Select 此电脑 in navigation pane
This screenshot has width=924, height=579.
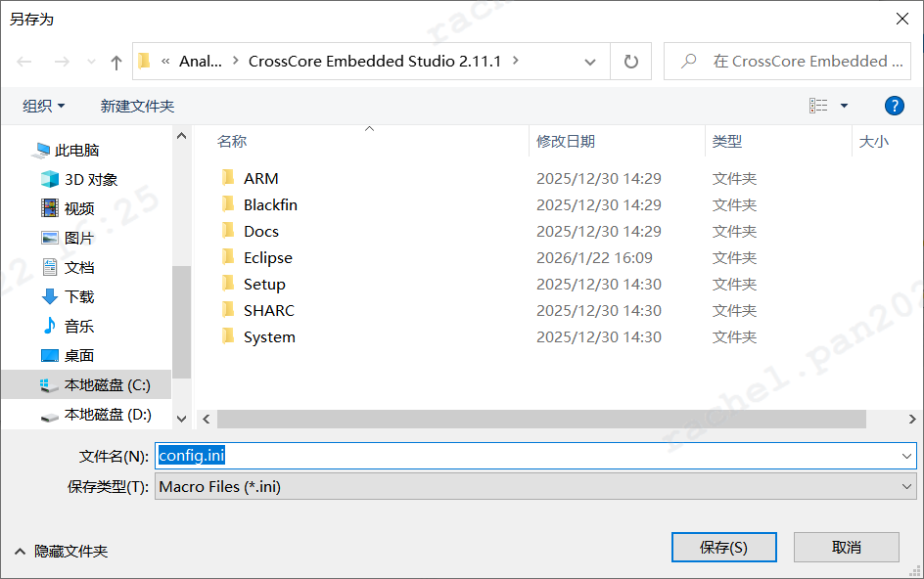coord(76,151)
